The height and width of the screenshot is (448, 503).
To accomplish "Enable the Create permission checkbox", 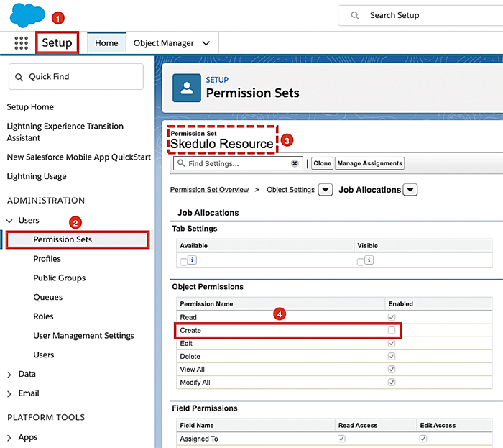I will (392, 330).
